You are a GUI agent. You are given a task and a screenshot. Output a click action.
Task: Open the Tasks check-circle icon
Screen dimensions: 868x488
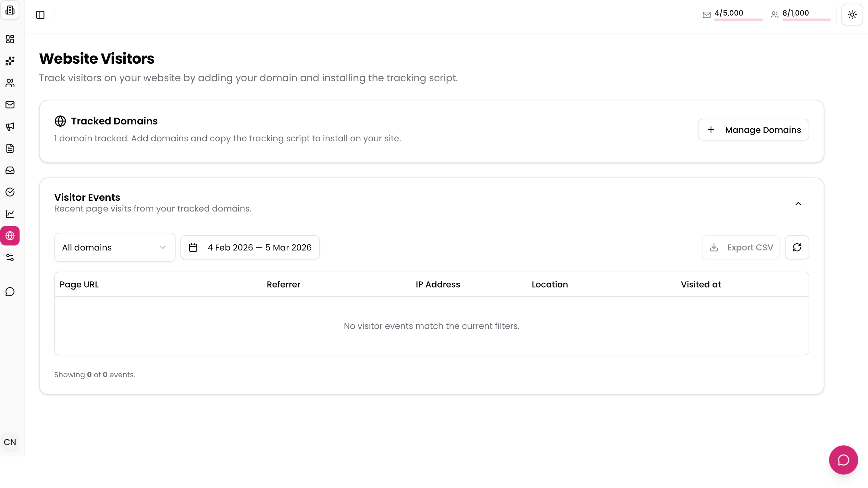(x=10, y=192)
